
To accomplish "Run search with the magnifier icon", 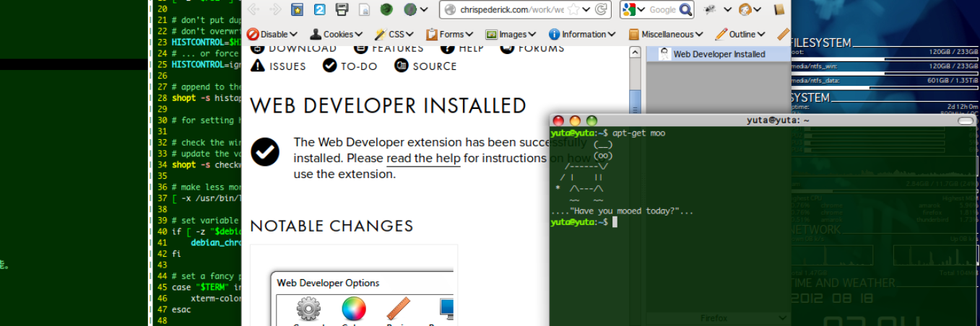I will point(685,9).
